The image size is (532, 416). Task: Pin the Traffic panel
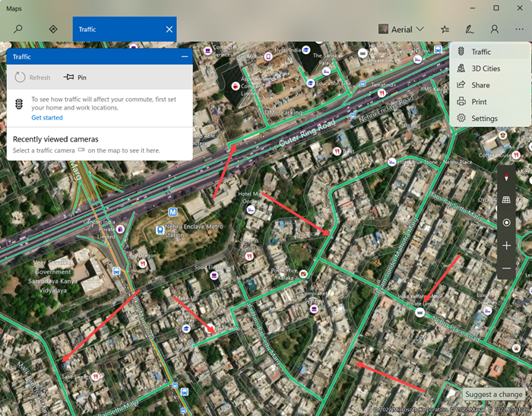pos(75,78)
